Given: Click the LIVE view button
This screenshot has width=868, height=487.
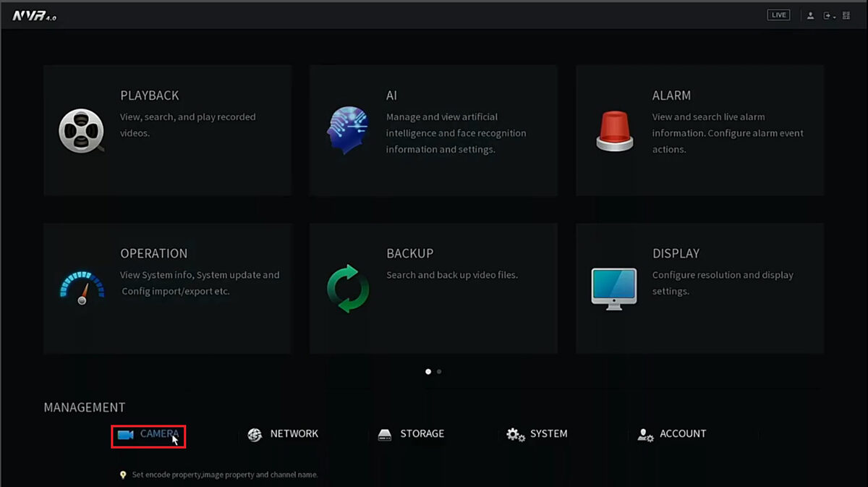Looking at the screenshot, I should (x=778, y=15).
